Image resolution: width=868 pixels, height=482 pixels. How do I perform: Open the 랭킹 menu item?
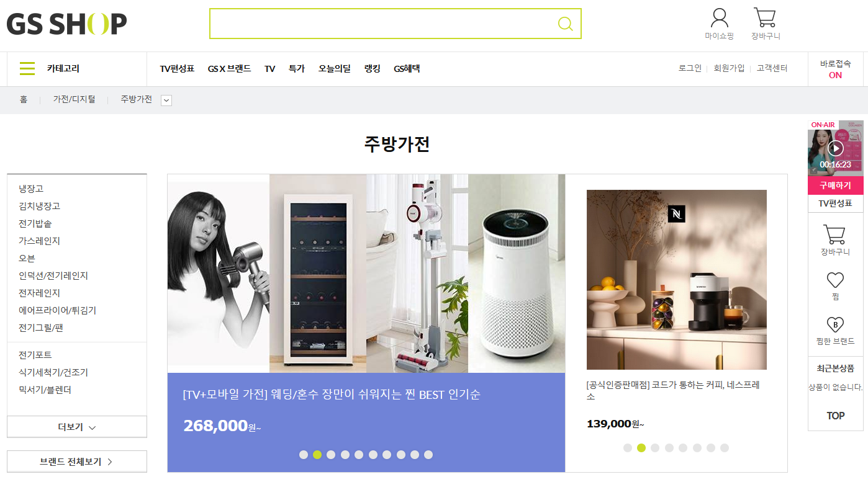click(x=373, y=69)
